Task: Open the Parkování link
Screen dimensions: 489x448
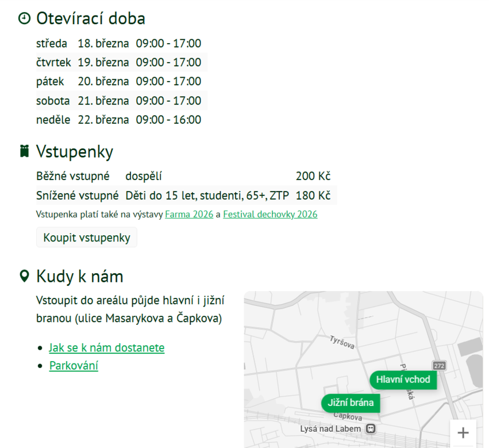Action: 74,366
